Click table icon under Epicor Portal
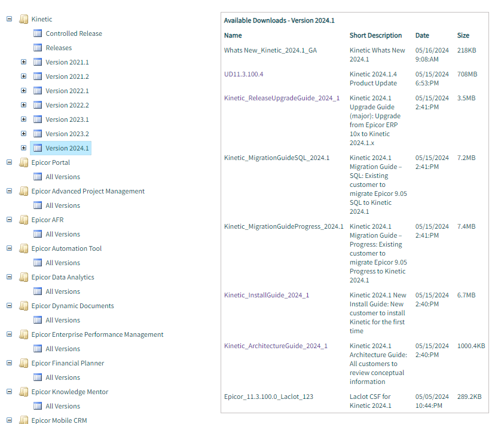Image resolution: width=504 pixels, height=424 pixels. coord(38,177)
